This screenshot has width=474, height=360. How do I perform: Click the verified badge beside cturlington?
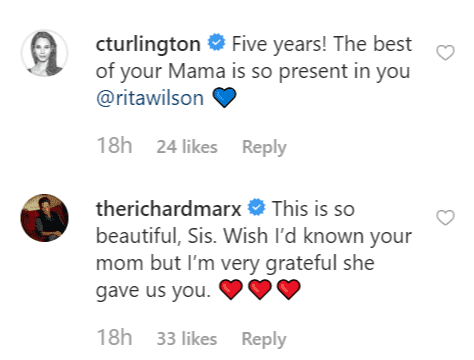(x=217, y=42)
